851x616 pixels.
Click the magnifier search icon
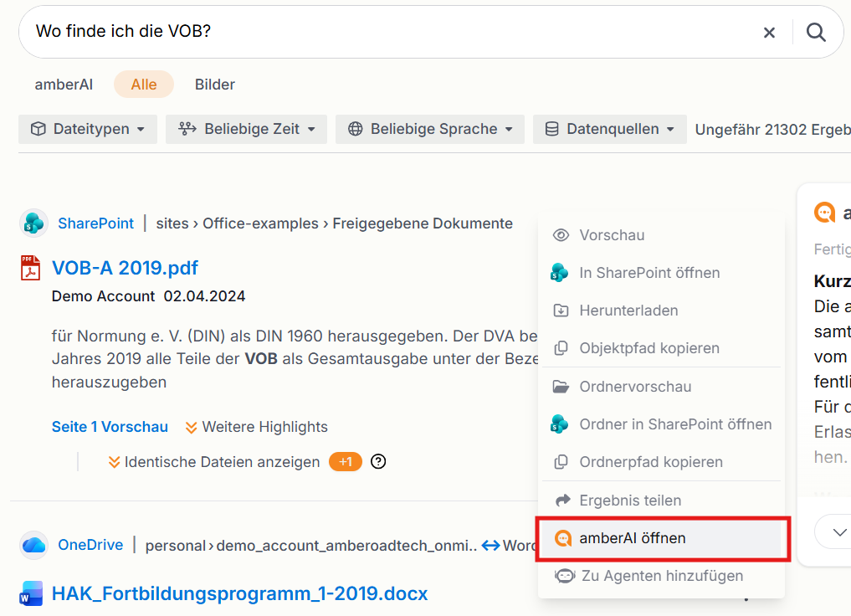point(816,33)
